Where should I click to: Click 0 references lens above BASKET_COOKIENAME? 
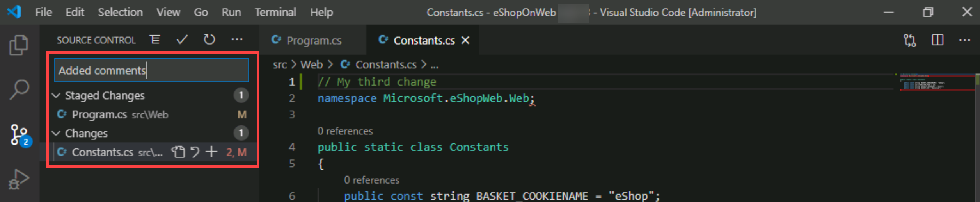(x=371, y=180)
